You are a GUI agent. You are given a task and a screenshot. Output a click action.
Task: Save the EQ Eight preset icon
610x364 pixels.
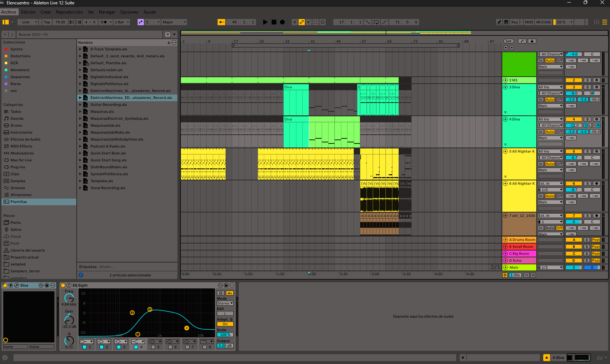tap(226, 286)
